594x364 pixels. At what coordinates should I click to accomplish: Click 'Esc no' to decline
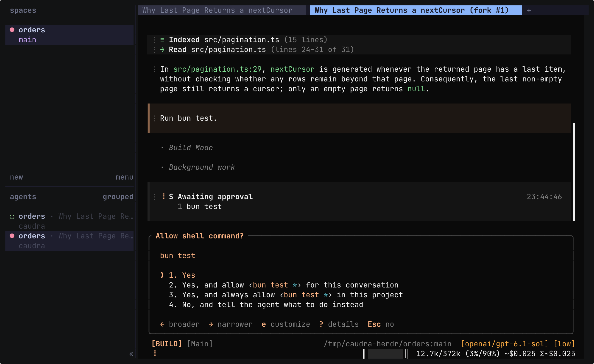point(381,324)
